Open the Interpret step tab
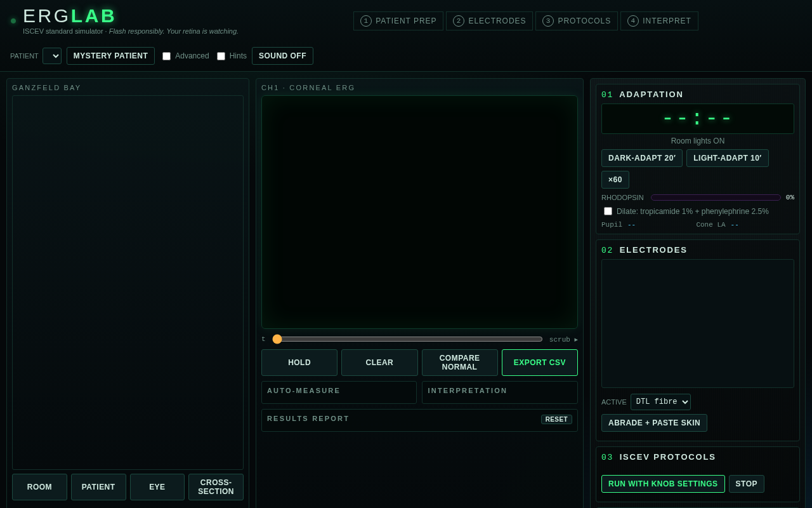This screenshot has height=508, width=812. point(659,21)
